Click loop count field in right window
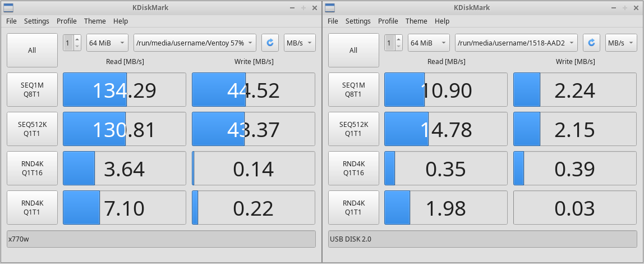Viewport: 644px width, 264px height. (x=390, y=43)
